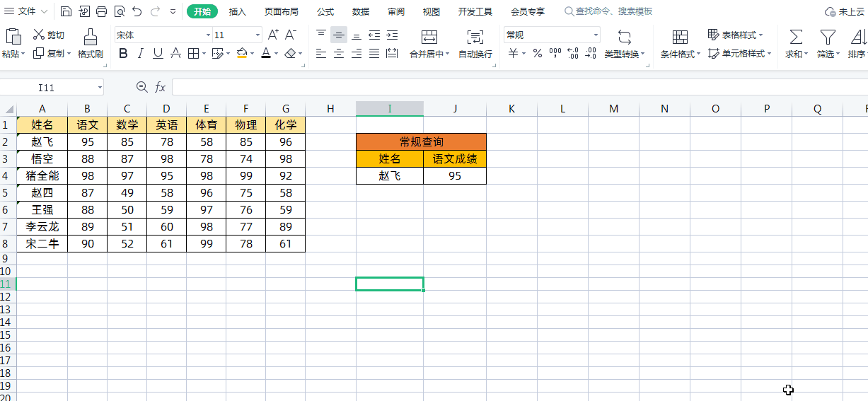Toggle bold formatting

123,53
